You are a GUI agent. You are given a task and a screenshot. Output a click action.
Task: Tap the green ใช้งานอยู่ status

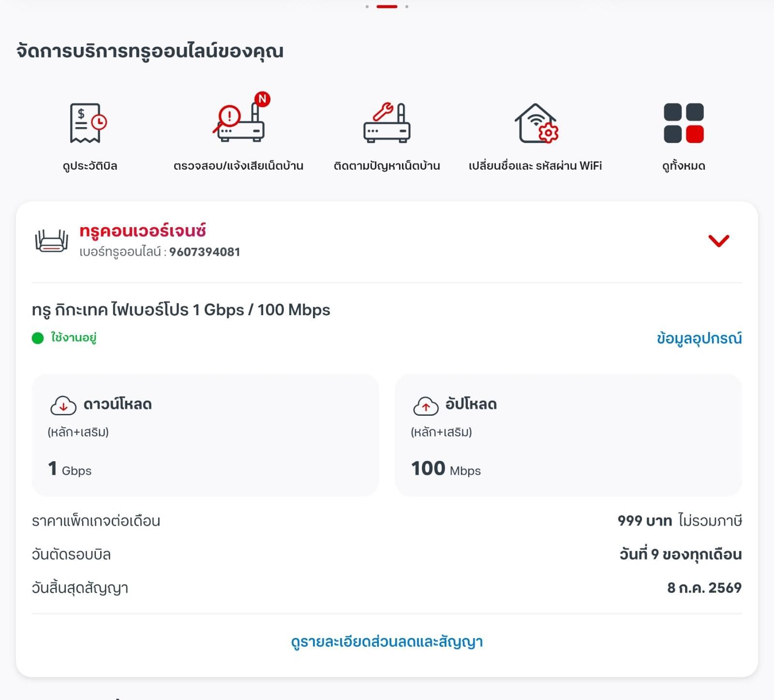pos(64,337)
